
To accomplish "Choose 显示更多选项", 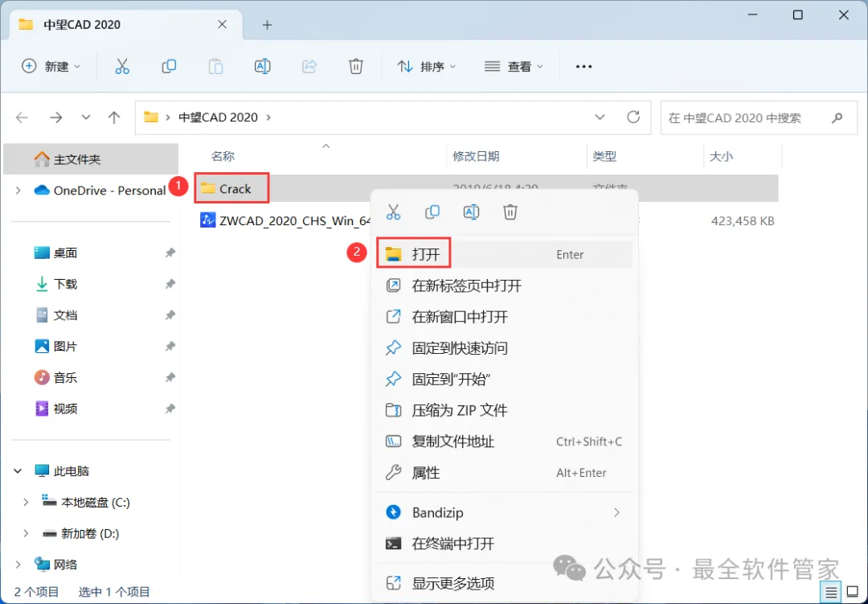I will coord(504,584).
